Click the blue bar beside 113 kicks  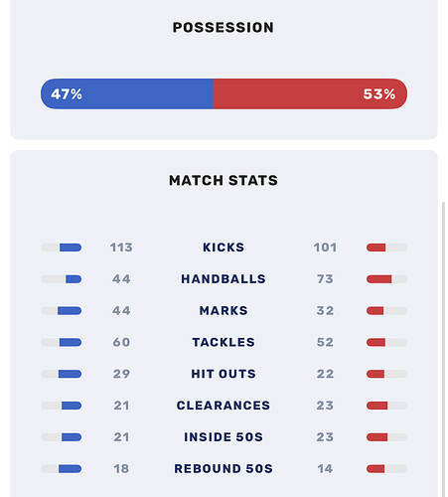point(71,248)
